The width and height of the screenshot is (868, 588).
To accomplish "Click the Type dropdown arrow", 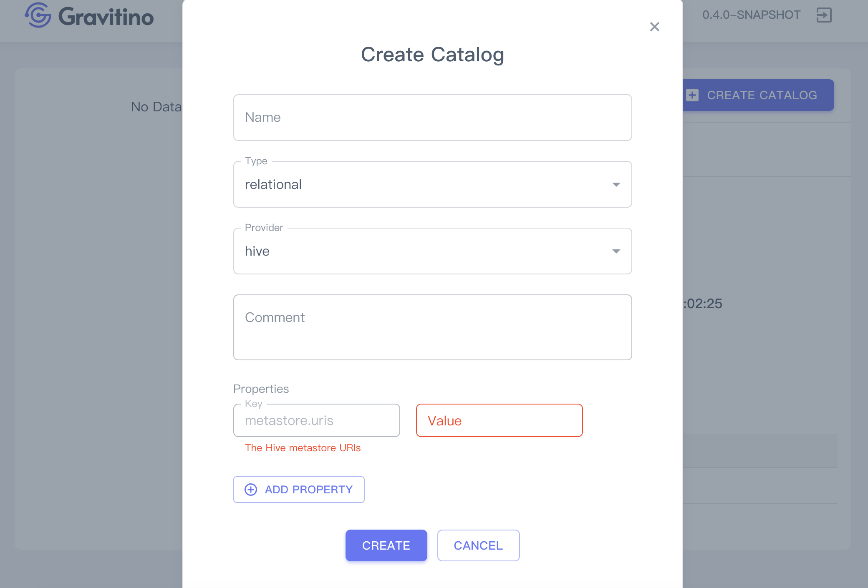I will tap(616, 184).
